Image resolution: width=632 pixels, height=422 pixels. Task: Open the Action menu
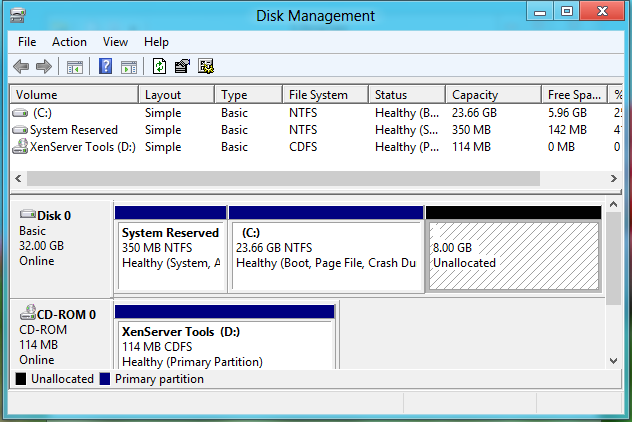tap(69, 42)
